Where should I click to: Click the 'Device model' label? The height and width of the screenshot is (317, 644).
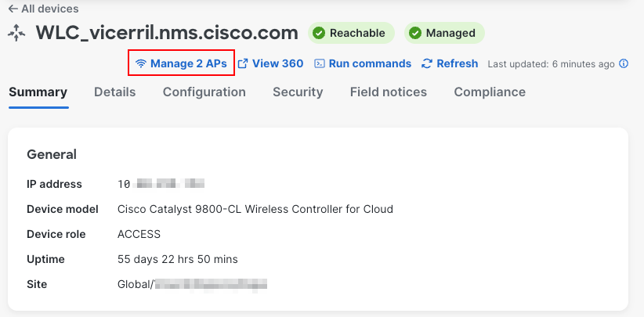(63, 209)
